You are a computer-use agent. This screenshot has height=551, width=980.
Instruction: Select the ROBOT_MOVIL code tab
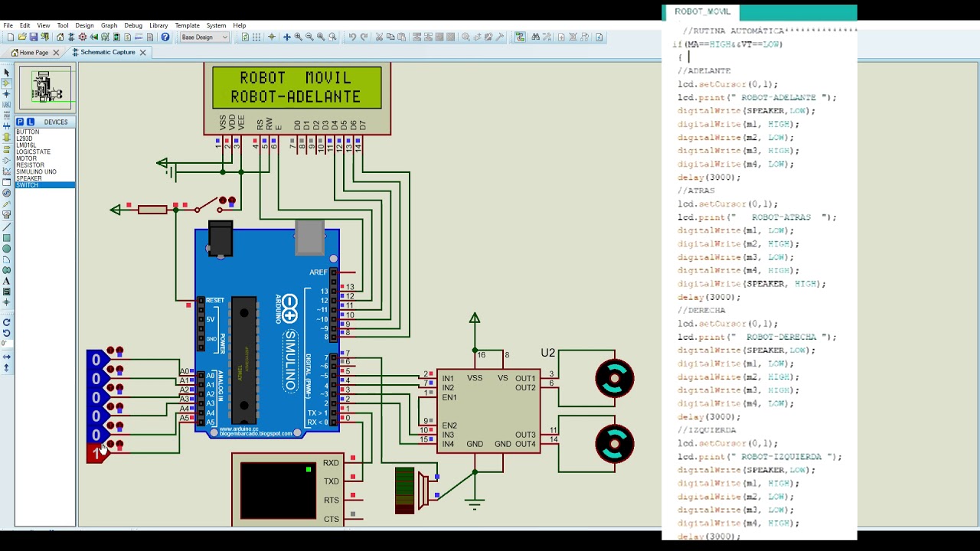pyautogui.click(x=702, y=11)
